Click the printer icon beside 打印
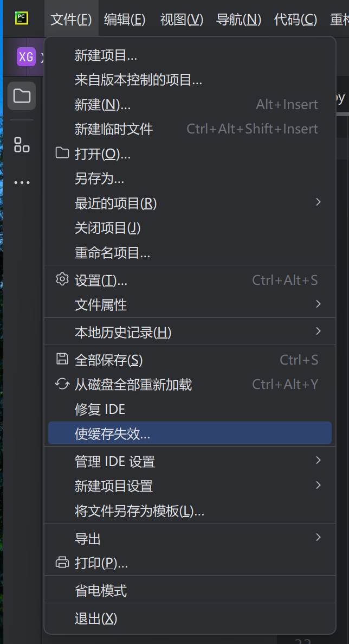 [x=62, y=562]
